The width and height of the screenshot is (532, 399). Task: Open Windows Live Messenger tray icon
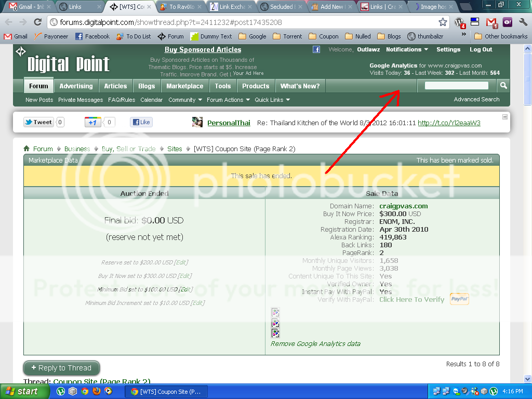coord(475,391)
